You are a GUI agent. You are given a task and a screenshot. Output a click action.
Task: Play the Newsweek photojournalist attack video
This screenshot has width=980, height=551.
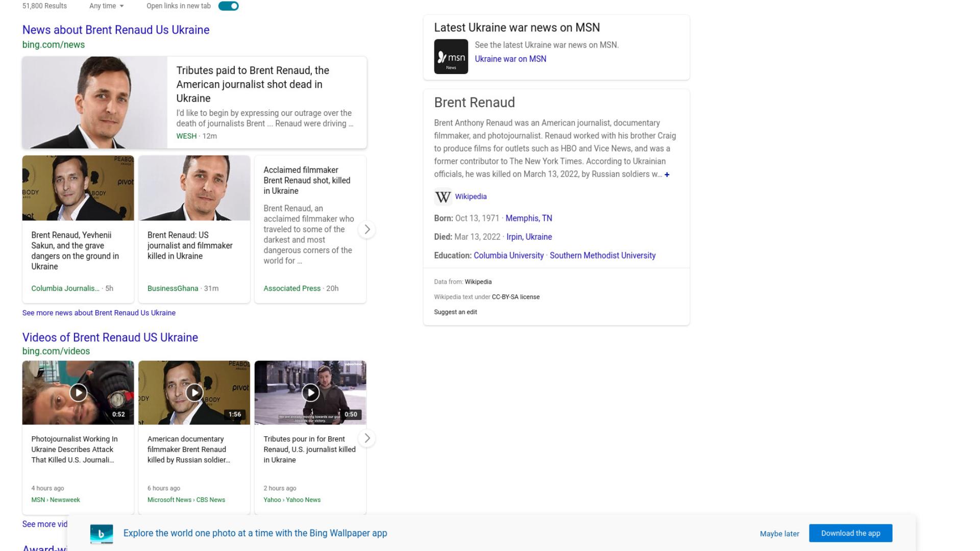pyautogui.click(x=78, y=393)
